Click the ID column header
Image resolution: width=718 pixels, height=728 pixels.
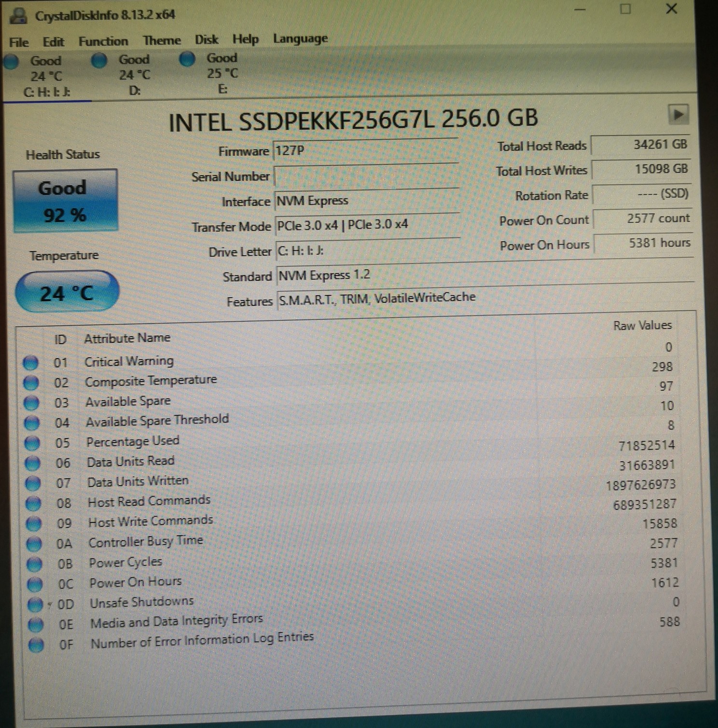point(60,340)
